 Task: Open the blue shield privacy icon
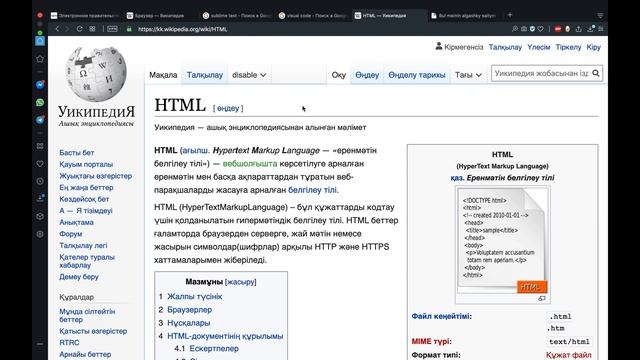coord(532,29)
